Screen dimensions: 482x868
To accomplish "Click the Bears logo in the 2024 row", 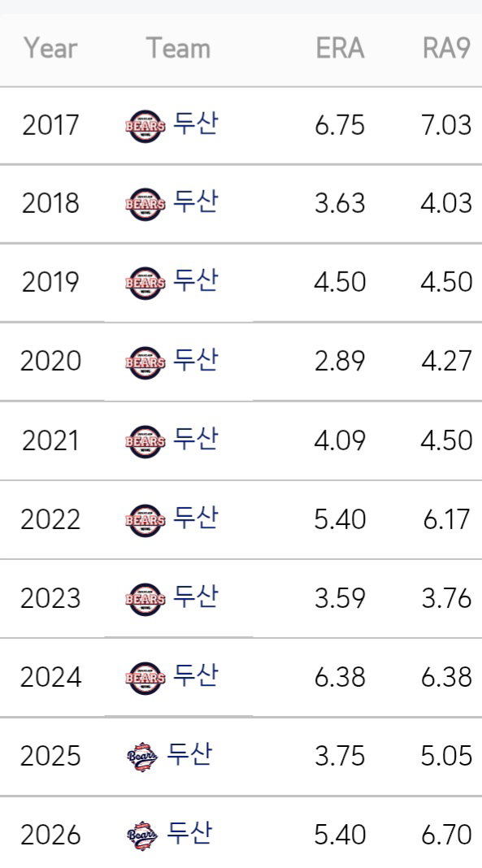I will pos(145,678).
